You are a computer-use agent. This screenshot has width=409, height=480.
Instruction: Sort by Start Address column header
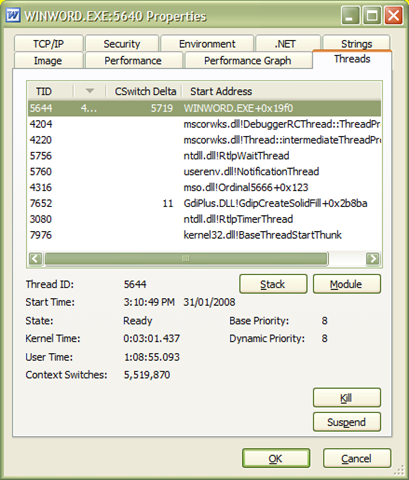[x=281, y=91]
